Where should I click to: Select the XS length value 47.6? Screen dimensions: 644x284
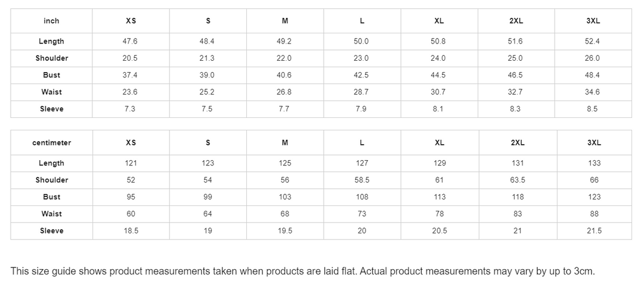point(131,41)
